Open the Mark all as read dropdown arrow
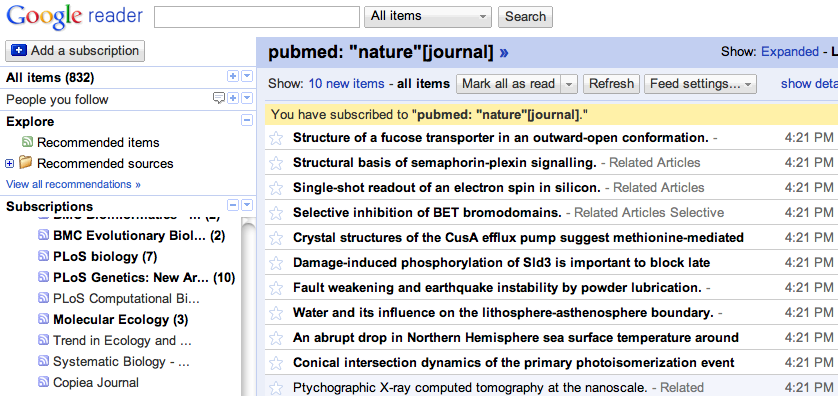This screenshot has height=396, width=838. tap(570, 84)
